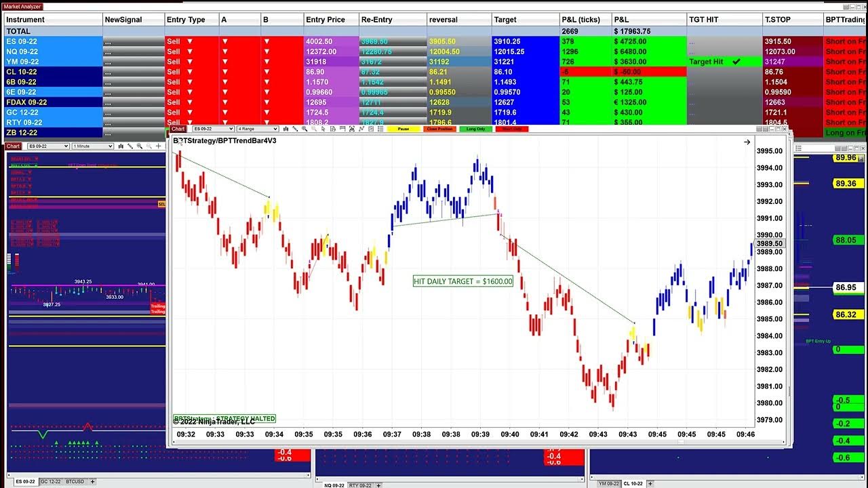Click the Close Position button
The image size is (868, 488).
439,129
